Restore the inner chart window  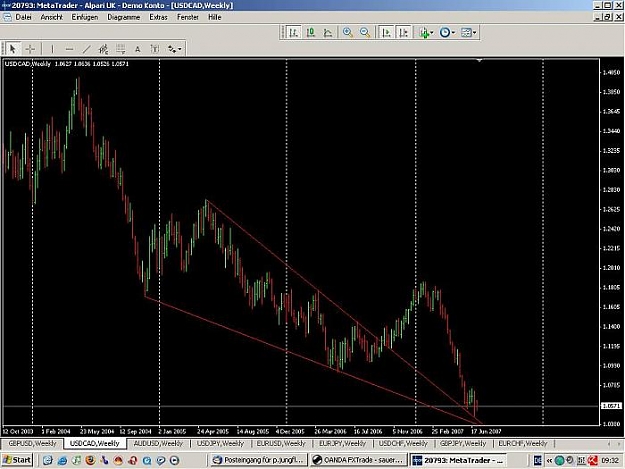pos(607,17)
